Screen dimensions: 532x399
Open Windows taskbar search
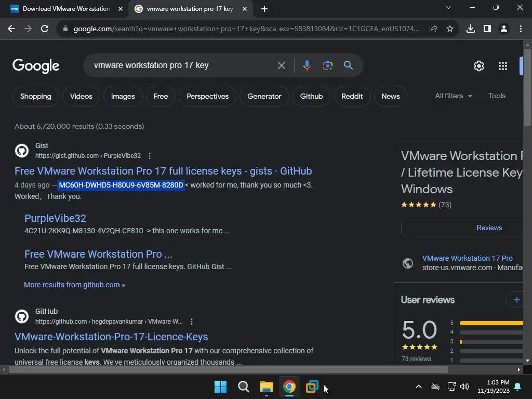click(x=243, y=387)
